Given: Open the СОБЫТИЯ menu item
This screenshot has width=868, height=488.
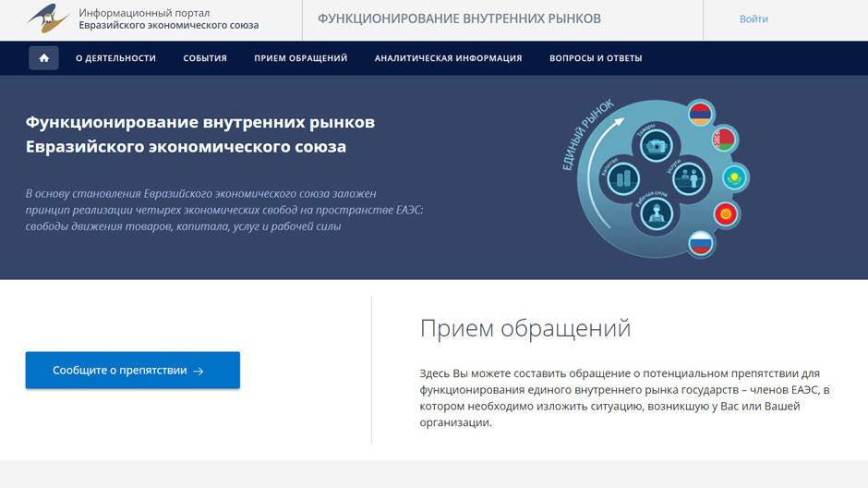Looking at the screenshot, I should tap(205, 58).
